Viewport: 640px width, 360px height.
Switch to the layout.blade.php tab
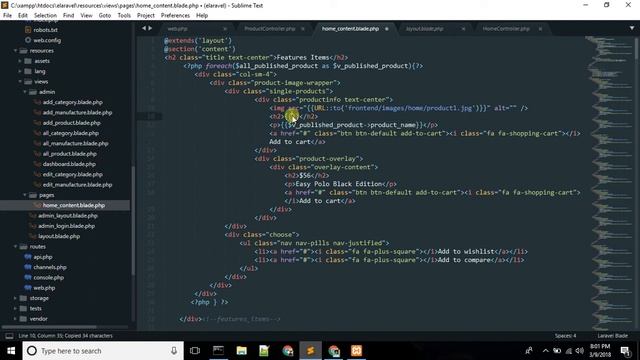point(424,29)
